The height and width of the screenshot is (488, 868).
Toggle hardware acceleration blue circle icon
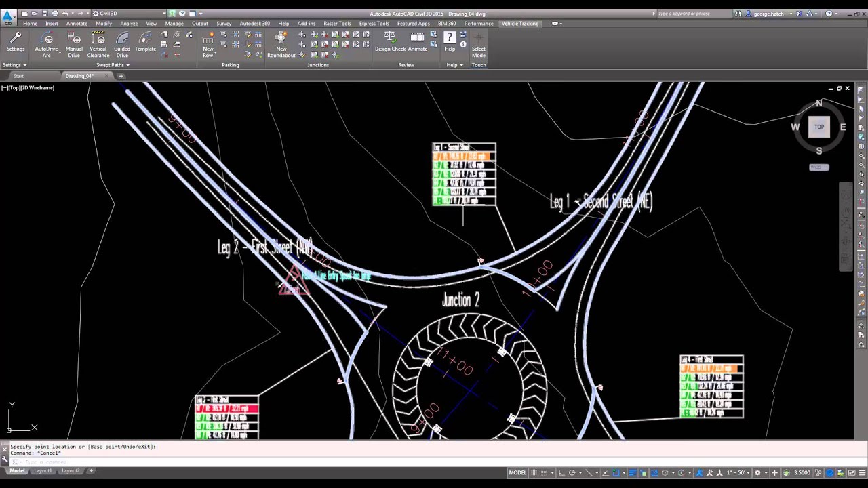[830, 473]
